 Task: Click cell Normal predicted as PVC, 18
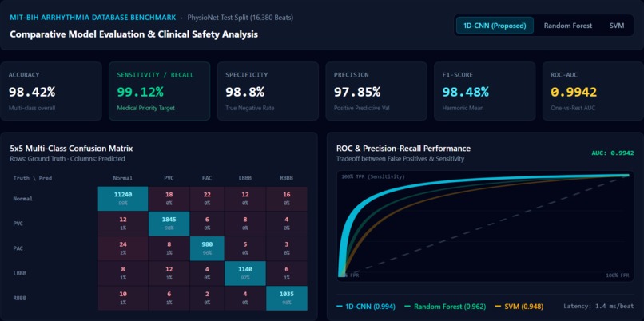[x=169, y=199]
